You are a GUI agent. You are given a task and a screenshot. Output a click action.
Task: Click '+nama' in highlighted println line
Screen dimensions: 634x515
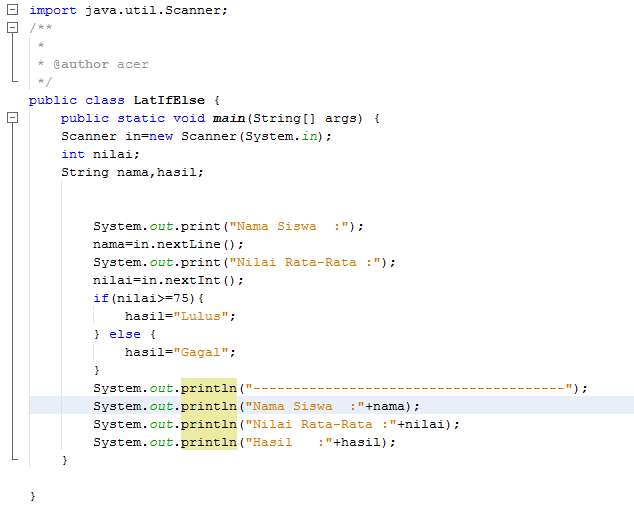coord(385,406)
